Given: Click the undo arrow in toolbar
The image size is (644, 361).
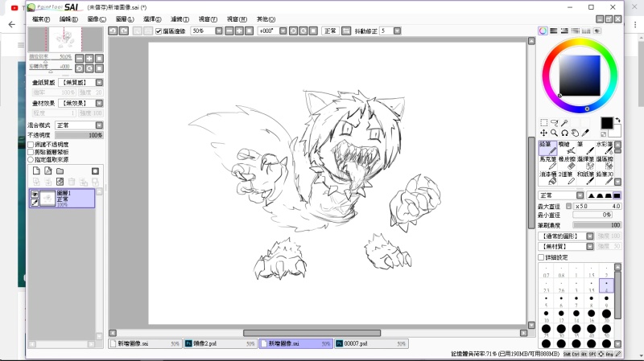Looking at the screenshot, I should [x=113, y=31].
